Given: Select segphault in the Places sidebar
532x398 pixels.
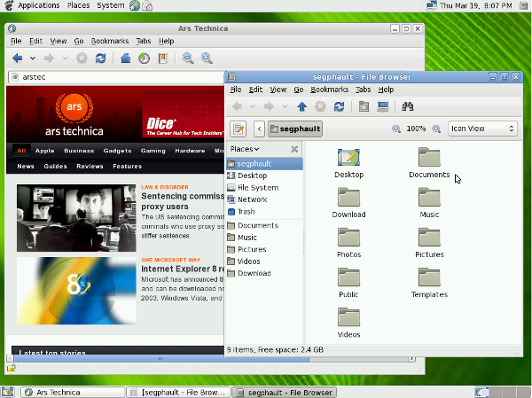Looking at the screenshot, I should coord(264,164).
